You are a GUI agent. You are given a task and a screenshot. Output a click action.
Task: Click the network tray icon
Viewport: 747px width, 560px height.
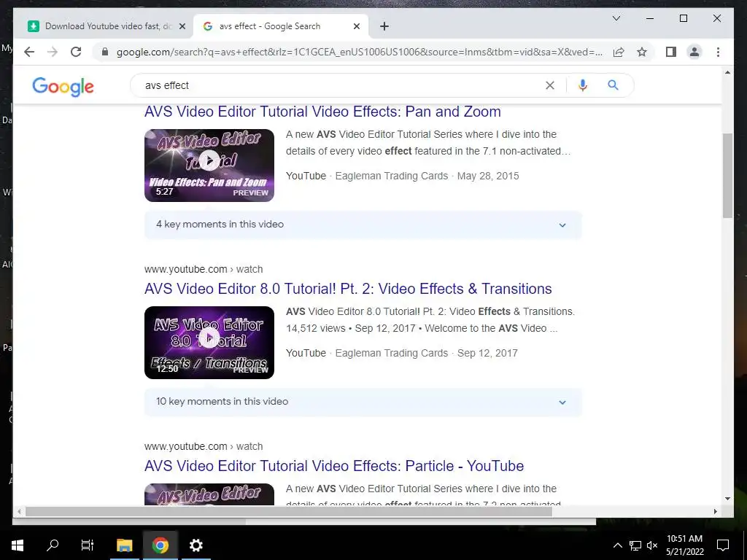[x=635, y=545]
